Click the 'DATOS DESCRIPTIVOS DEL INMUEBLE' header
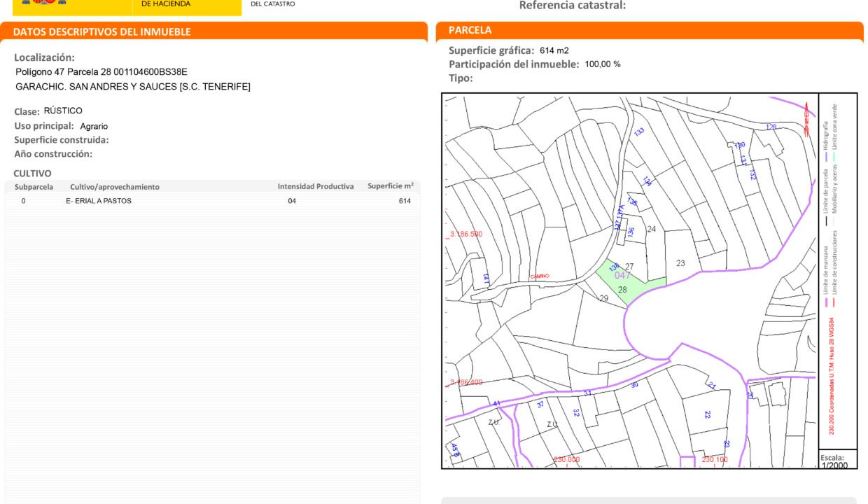This screenshot has width=868, height=504. [x=101, y=31]
